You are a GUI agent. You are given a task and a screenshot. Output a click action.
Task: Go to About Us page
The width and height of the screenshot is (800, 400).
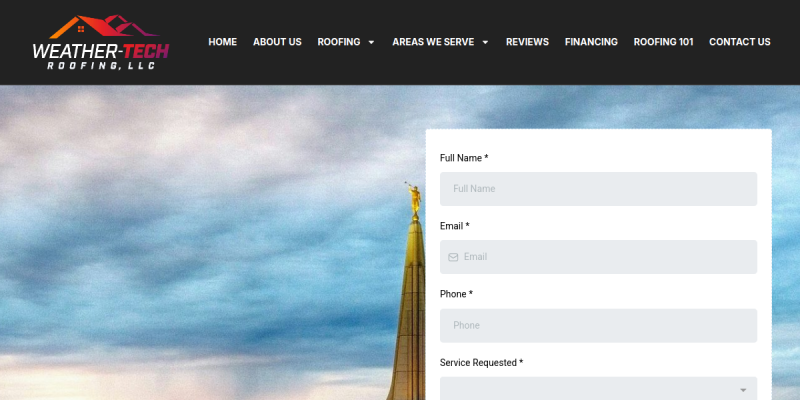(277, 42)
